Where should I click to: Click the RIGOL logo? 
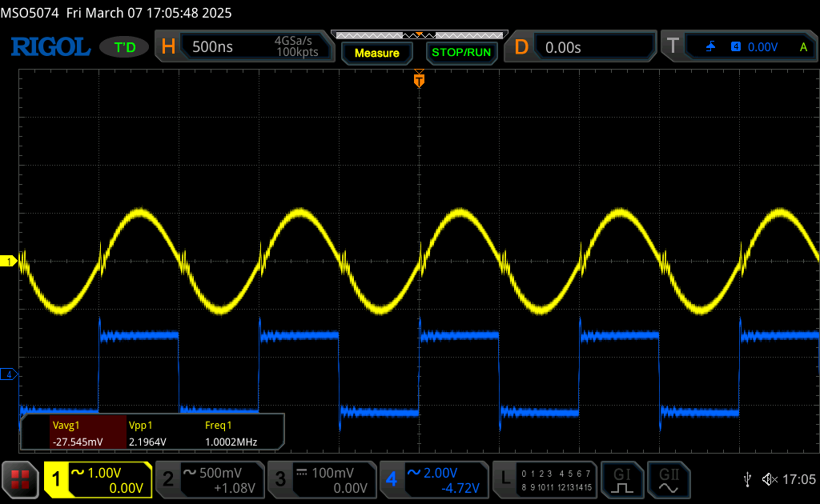click(50, 47)
